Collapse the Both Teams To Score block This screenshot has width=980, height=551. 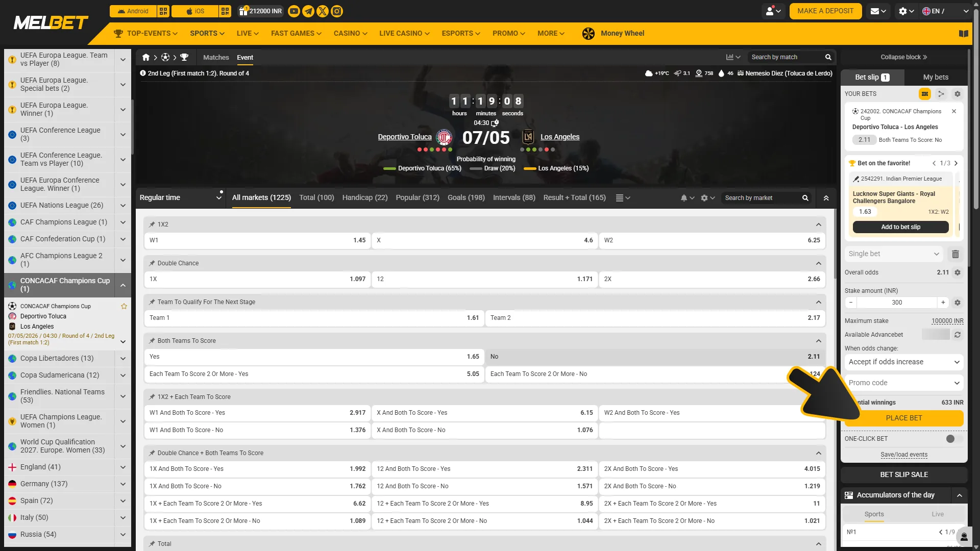pyautogui.click(x=819, y=341)
